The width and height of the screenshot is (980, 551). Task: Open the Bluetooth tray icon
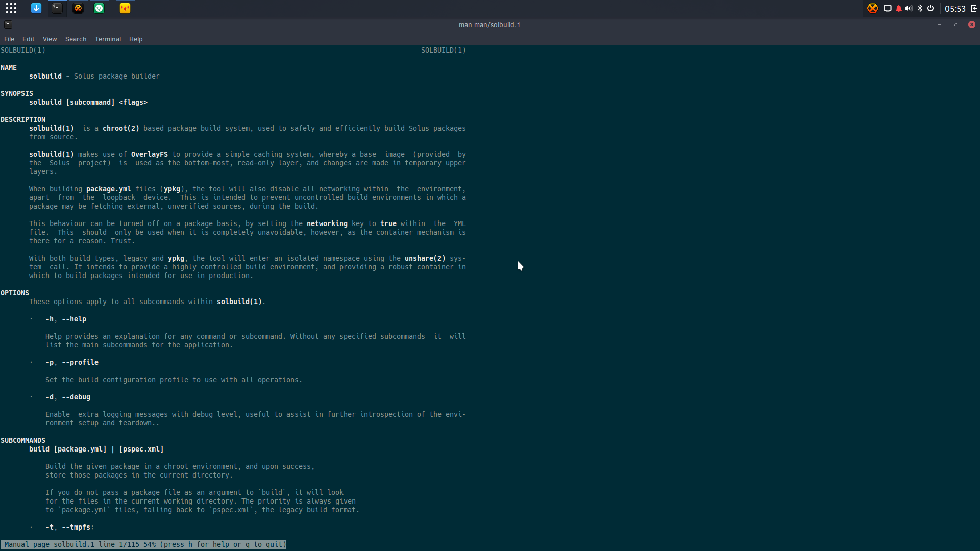(x=920, y=8)
